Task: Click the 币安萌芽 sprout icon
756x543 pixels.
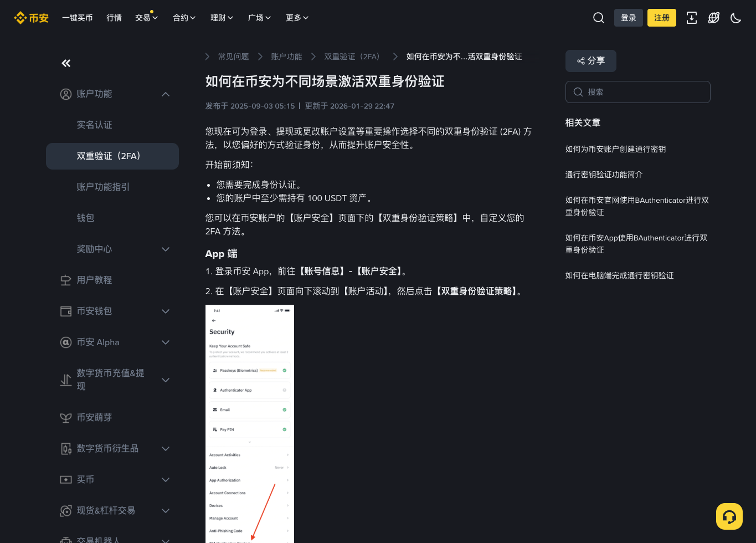Action: [66, 418]
